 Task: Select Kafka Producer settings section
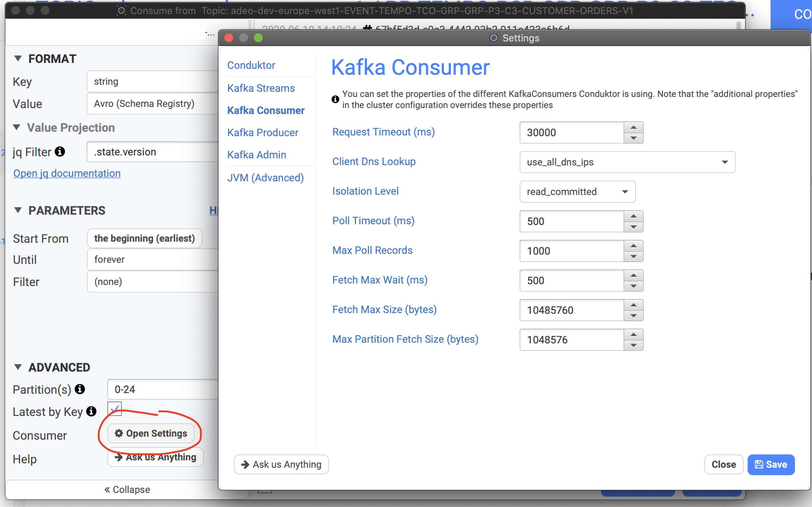[263, 132]
